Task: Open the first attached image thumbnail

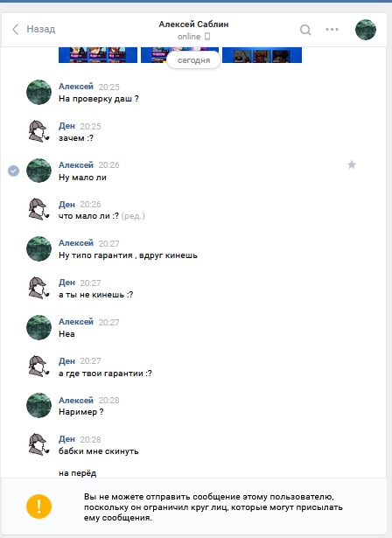Action: click(x=98, y=55)
